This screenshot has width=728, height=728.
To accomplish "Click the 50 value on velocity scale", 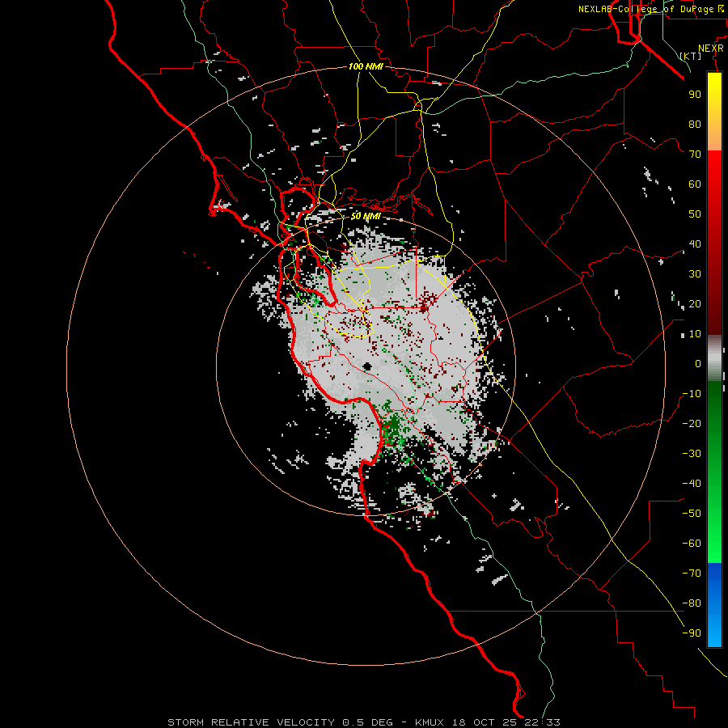I will tap(695, 214).
